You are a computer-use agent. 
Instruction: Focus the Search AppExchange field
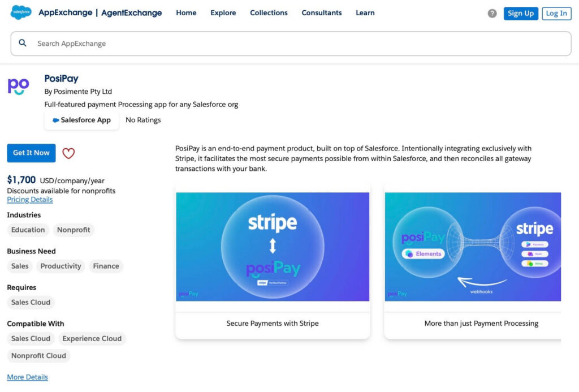pos(291,44)
